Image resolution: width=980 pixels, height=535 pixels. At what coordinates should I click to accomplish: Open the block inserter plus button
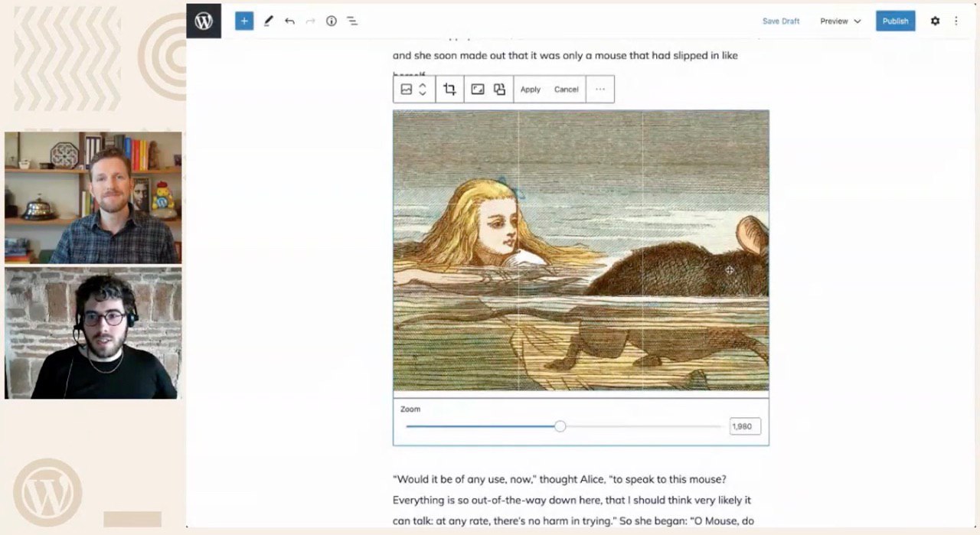click(x=244, y=21)
